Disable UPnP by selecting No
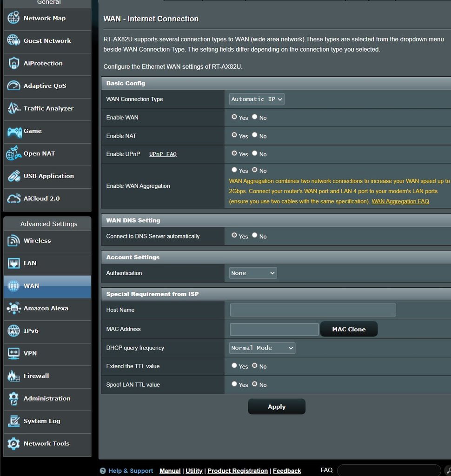This screenshot has height=476, width=451. [255, 153]
